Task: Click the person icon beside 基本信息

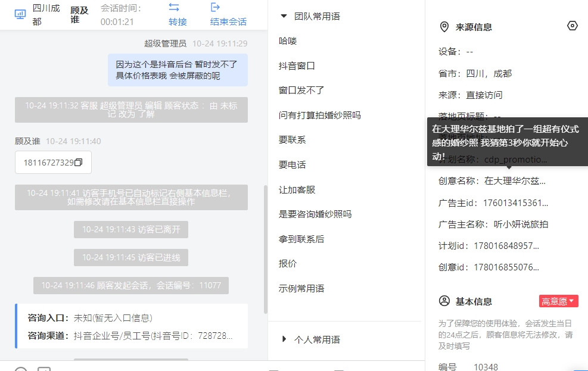Action: point(444,301)
